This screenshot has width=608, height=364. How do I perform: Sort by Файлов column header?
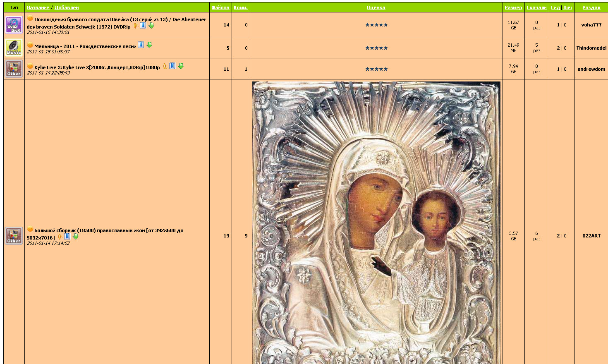[220, 7]
